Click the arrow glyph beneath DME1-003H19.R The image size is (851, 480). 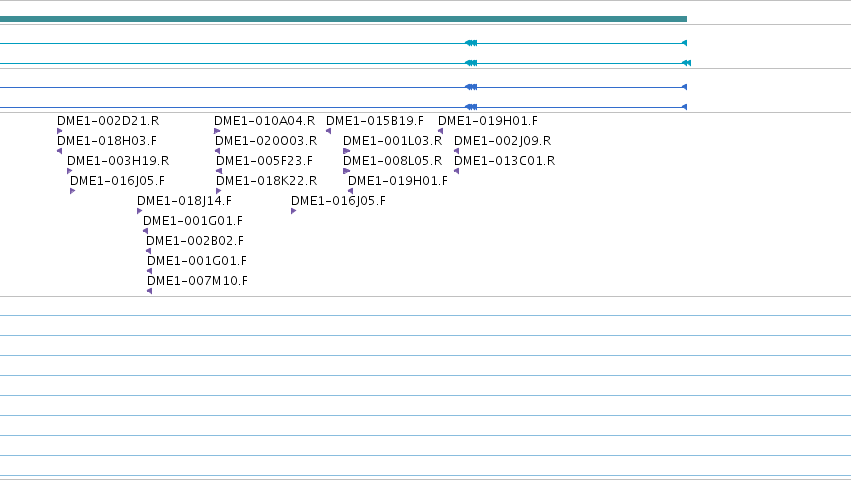click(x=69, y=171)
